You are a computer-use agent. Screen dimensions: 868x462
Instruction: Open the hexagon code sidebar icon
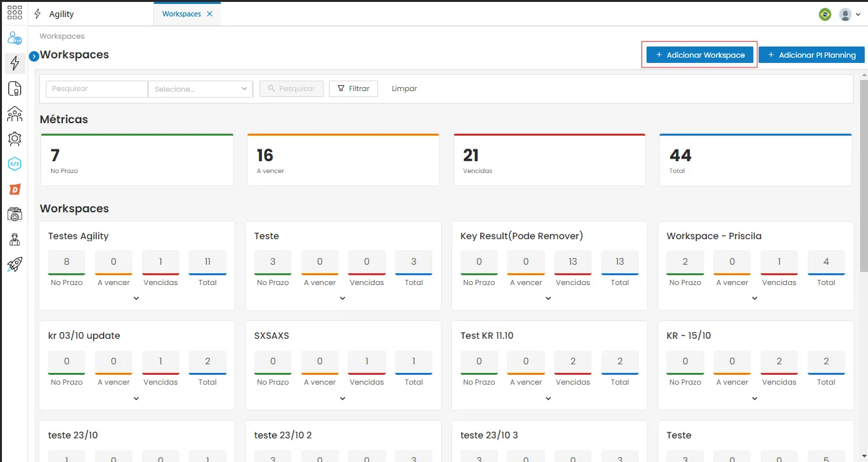[x=14, y=164]
